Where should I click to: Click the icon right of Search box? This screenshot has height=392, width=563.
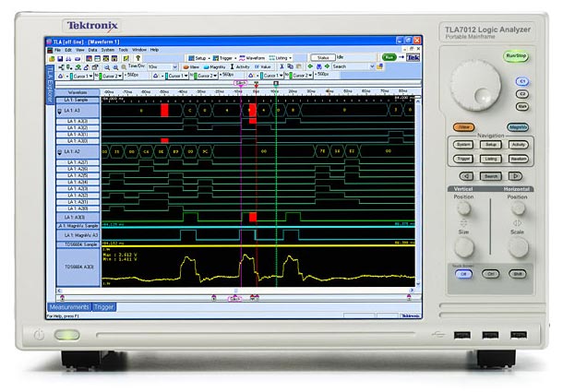pyautogui.click(x=380, y=66)
